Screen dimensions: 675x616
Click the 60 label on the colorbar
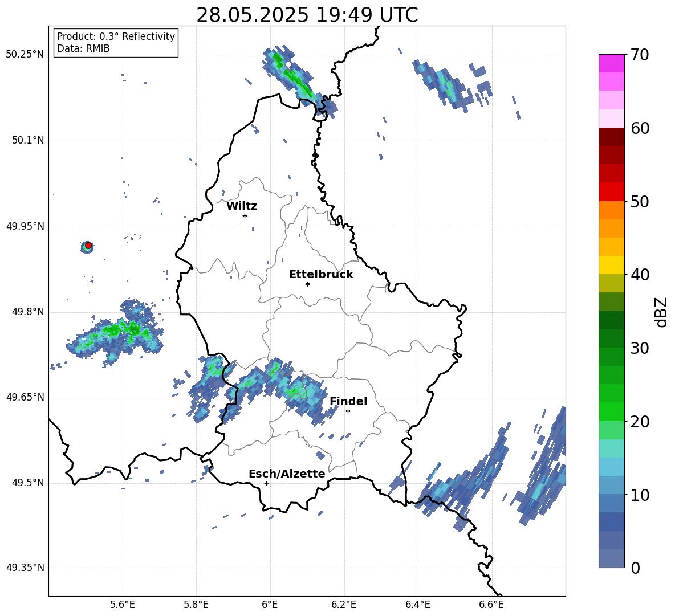[640, 128]
